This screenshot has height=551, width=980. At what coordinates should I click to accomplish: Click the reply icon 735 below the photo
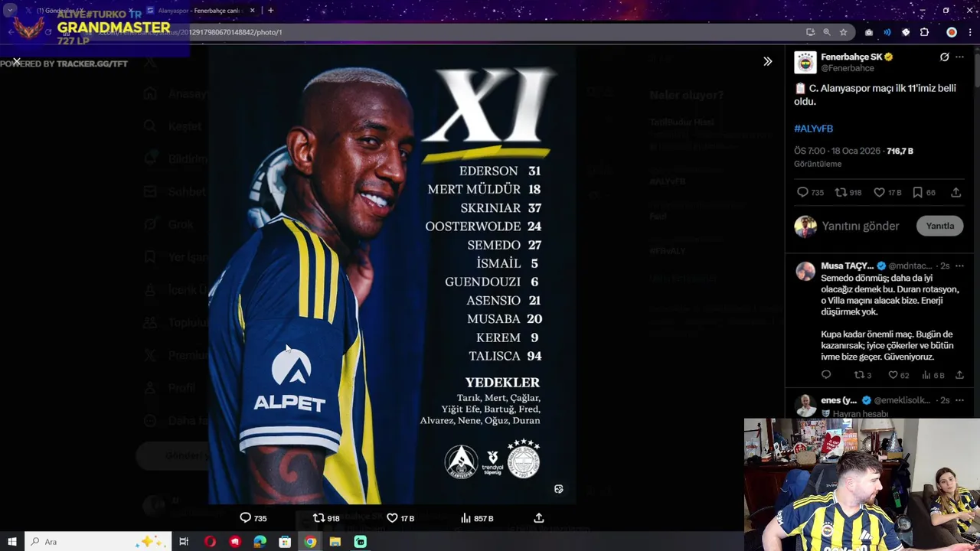point(245,518)
